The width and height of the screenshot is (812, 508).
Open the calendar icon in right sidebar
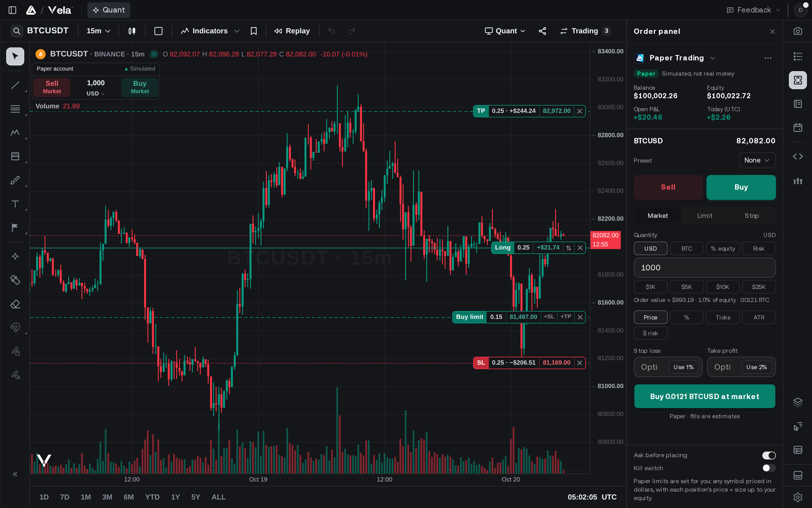[x=798, y=128]
